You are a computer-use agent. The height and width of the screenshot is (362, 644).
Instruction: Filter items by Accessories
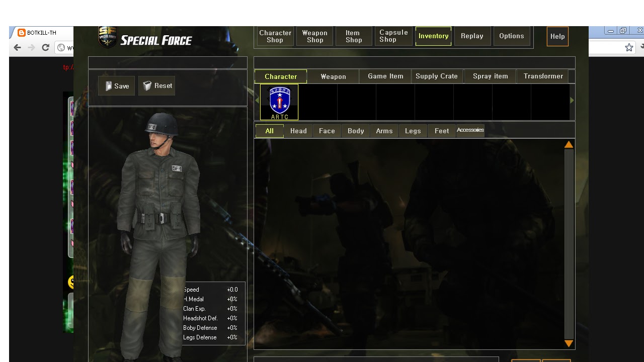[x=470, y=130]
